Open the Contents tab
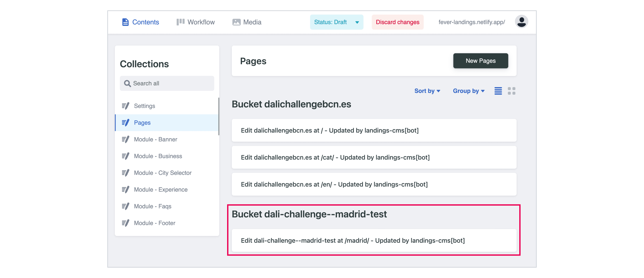This screenshot has height=278, width=644. point(140,22)
